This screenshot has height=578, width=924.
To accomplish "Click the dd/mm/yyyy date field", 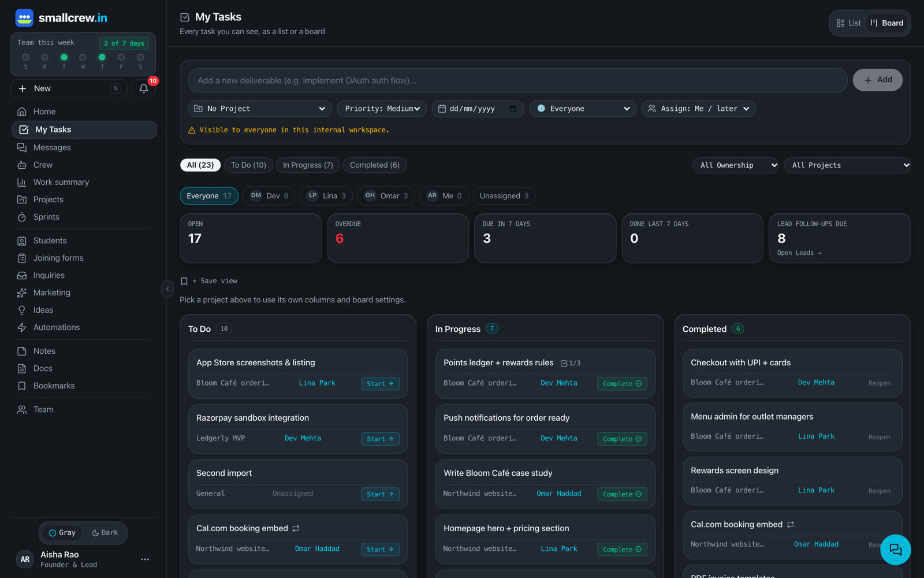I will 478,109.
